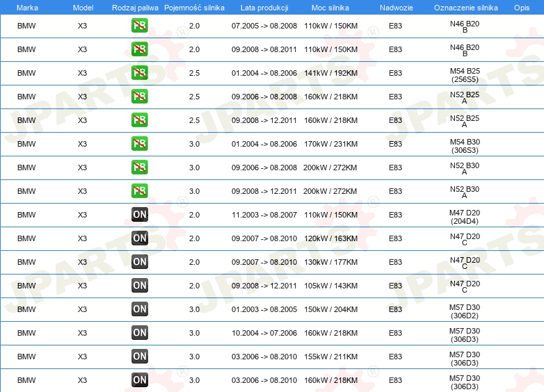Select the 11.2003 -> 08.2007 production years cell
The image size is (544, 392).
tap(264, 215)
